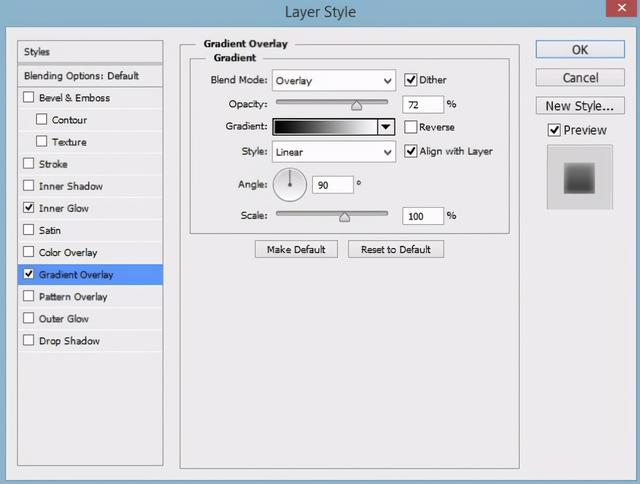Enable the Texture checkbox
640x484 pixels.
[x=41, y=142]
